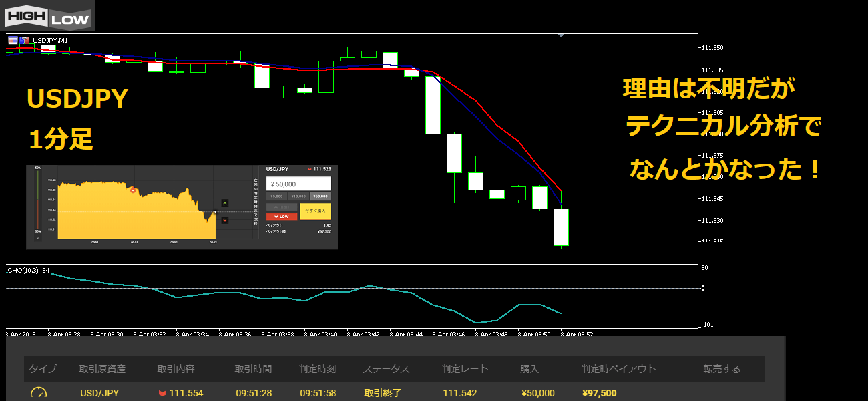Sort by ステータス column header
This screenshot has width=868, height=401.
coord(386,369)
